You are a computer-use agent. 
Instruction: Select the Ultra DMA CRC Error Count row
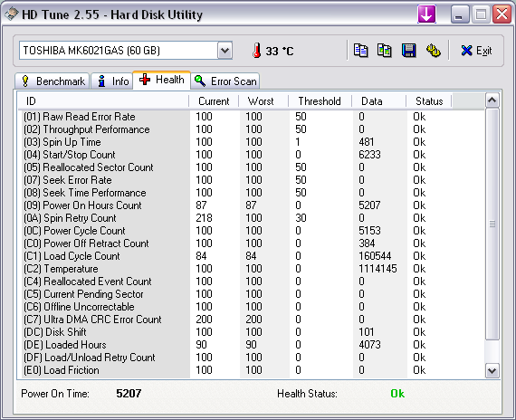252,320
